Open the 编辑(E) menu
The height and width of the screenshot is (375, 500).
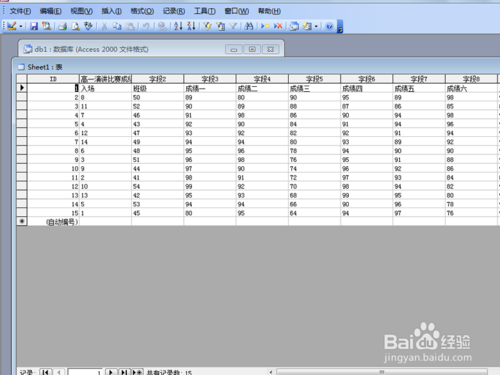coord(51,11)
